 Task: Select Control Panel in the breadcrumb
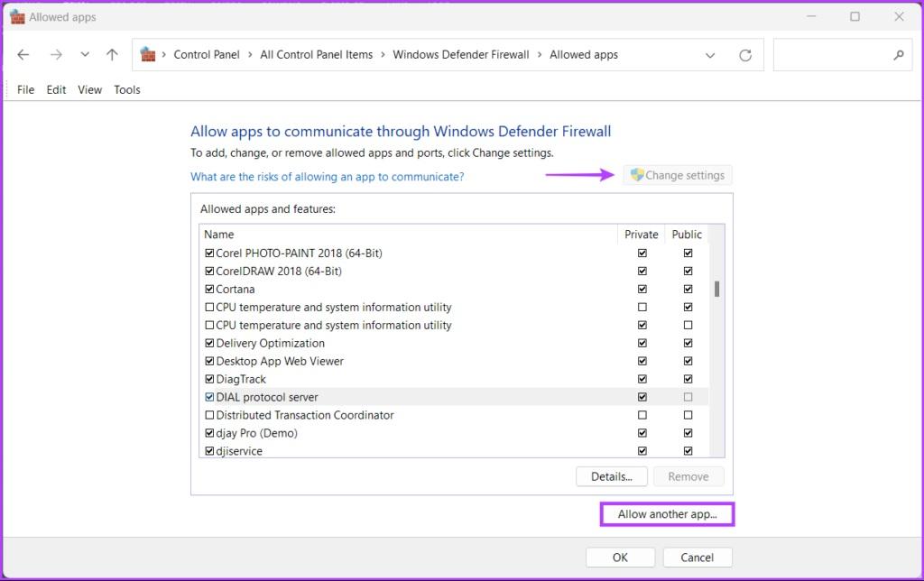pyautogui.click(x=207, y=55)
